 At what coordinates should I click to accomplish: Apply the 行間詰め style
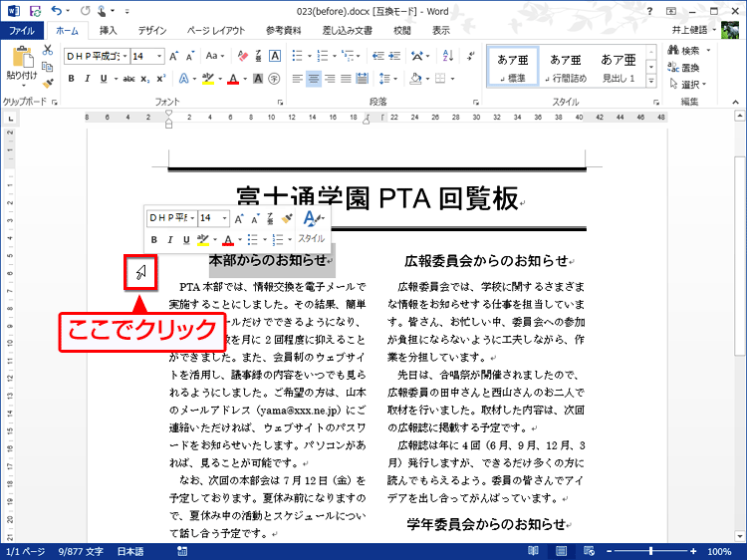(x=566, y=67)
